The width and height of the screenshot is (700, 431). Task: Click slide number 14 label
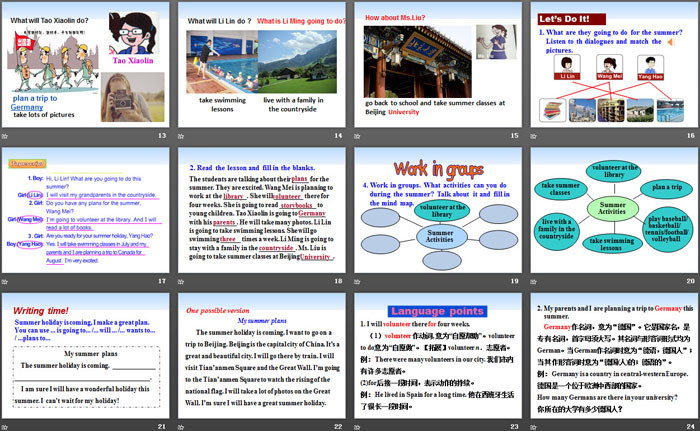pos(338,135)
